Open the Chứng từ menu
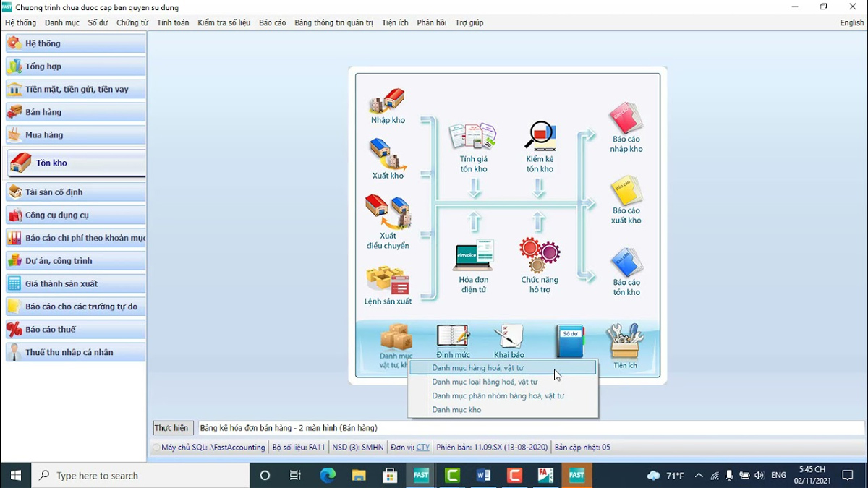Screen dimensions: 868x488 [132, 22]
